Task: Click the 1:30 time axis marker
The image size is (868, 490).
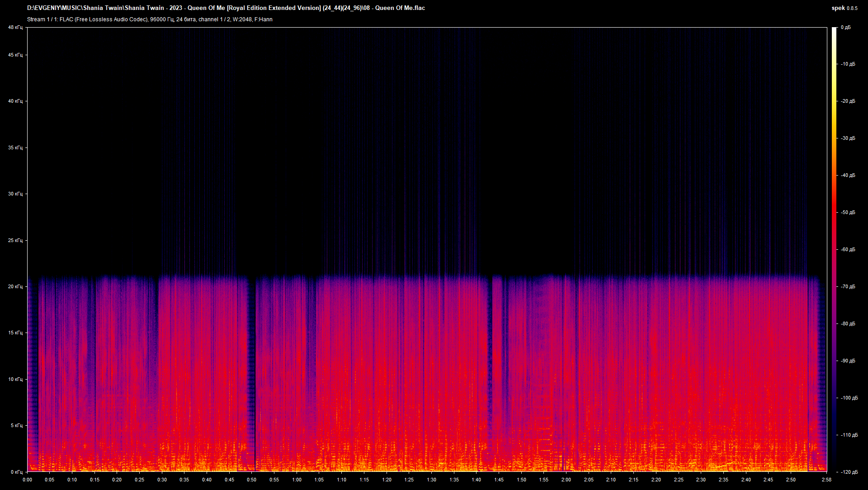Action: click(431, 480)
